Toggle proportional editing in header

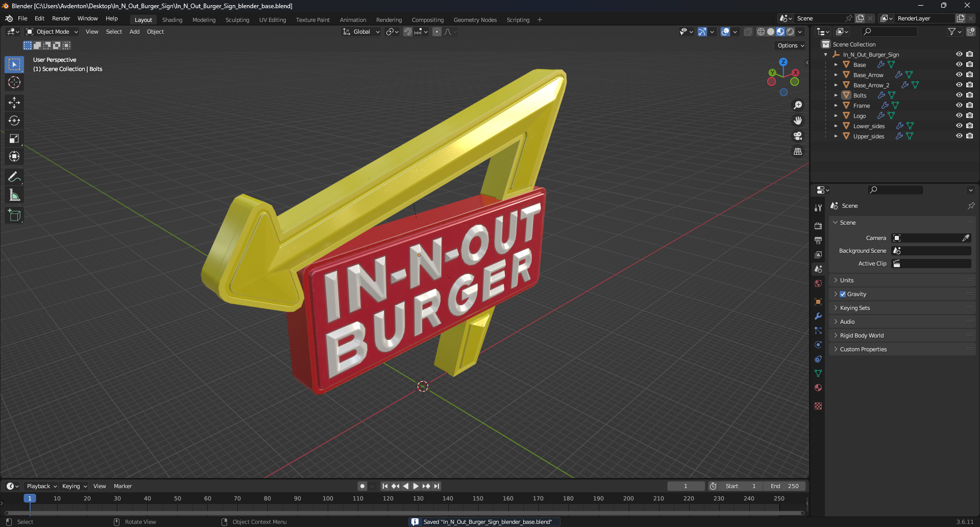[x=437, y=32]
